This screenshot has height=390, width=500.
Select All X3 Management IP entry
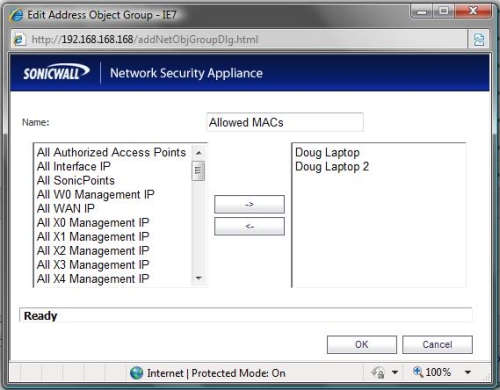point(93,265)
